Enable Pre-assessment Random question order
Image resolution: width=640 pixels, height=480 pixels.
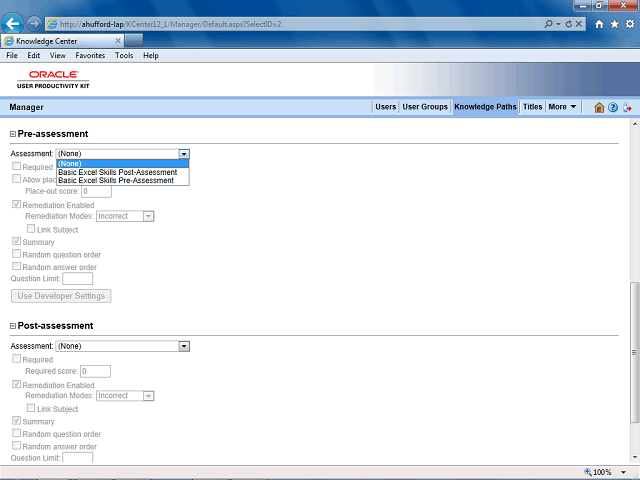coord(16,254)
